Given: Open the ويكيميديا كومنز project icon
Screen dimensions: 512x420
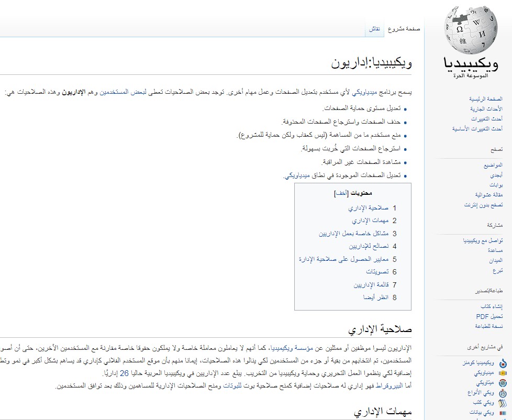Looking at the screenshot, I should 503,363.
